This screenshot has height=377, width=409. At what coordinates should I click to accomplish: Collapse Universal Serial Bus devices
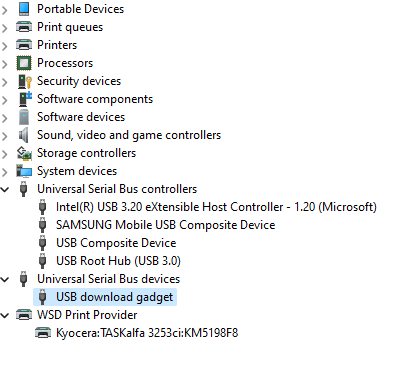click(5, 279)
